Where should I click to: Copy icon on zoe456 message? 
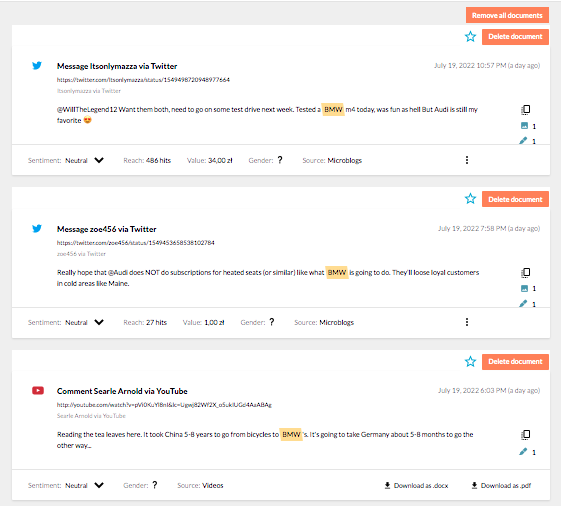(x=526, y=273)
